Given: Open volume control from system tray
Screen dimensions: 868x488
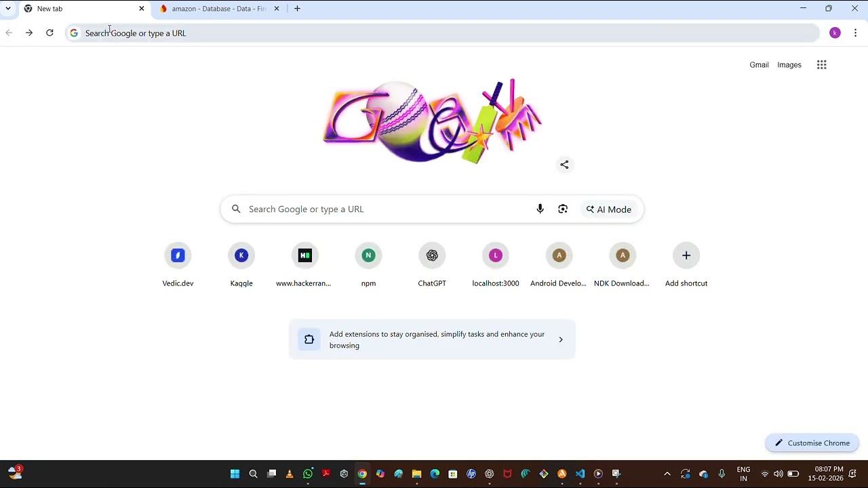Looking at the screenshot, I should pyautogui.click(x=778, y=474).
